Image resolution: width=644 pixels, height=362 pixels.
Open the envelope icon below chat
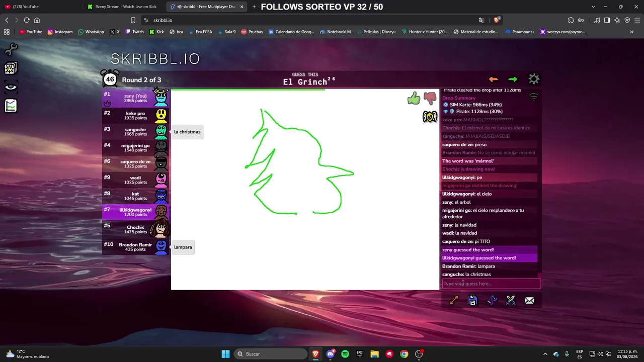[529, 301]
